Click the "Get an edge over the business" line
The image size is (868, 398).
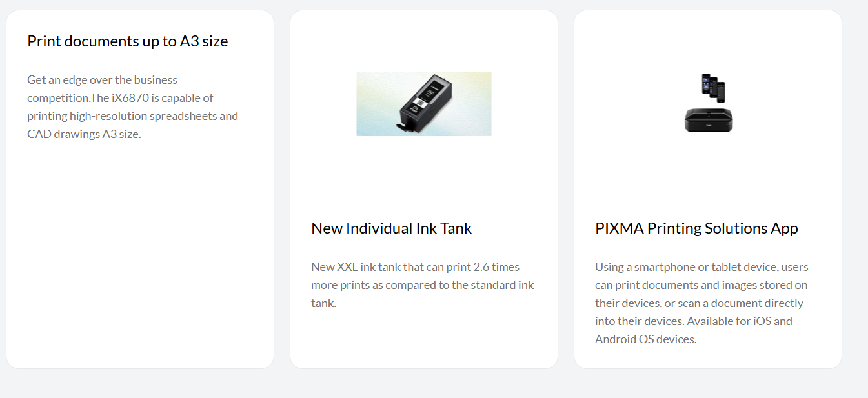click(x=102, y=80)
